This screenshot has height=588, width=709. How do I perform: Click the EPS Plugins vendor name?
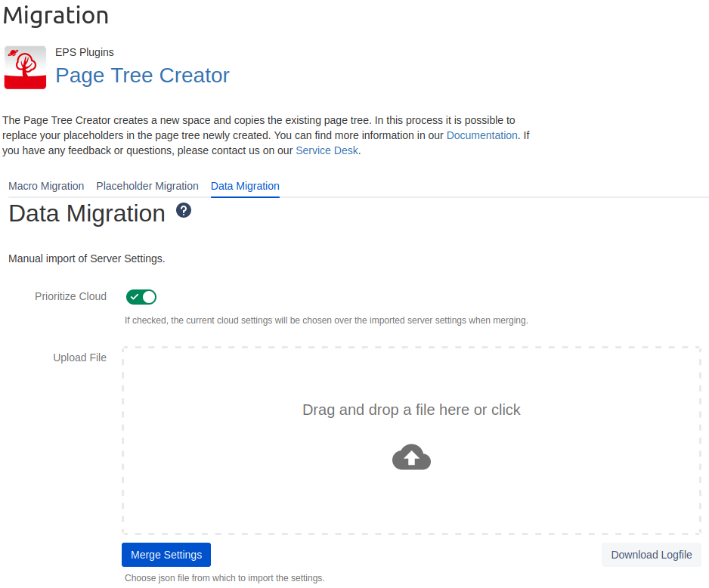click(85, 52)
